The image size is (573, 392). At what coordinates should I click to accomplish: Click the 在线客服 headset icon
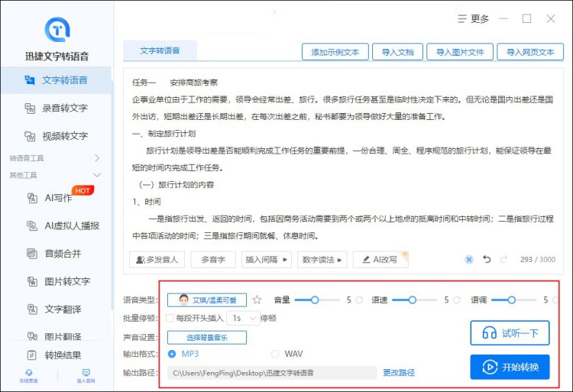click(29, 373)
